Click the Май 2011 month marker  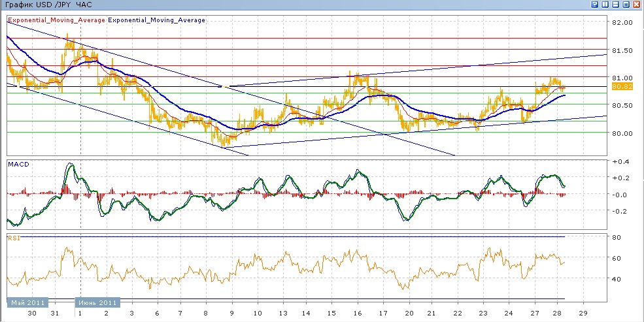pos(28,302)
